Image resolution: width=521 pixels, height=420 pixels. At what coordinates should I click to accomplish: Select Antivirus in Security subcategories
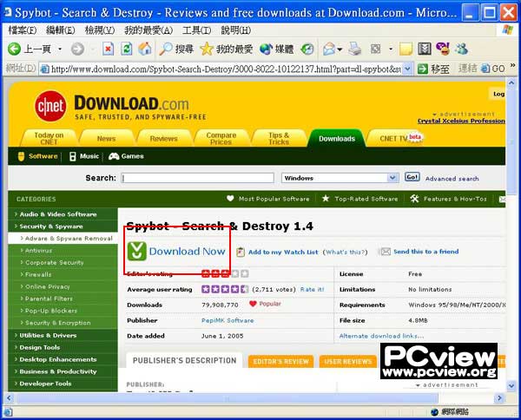[38, 250]
